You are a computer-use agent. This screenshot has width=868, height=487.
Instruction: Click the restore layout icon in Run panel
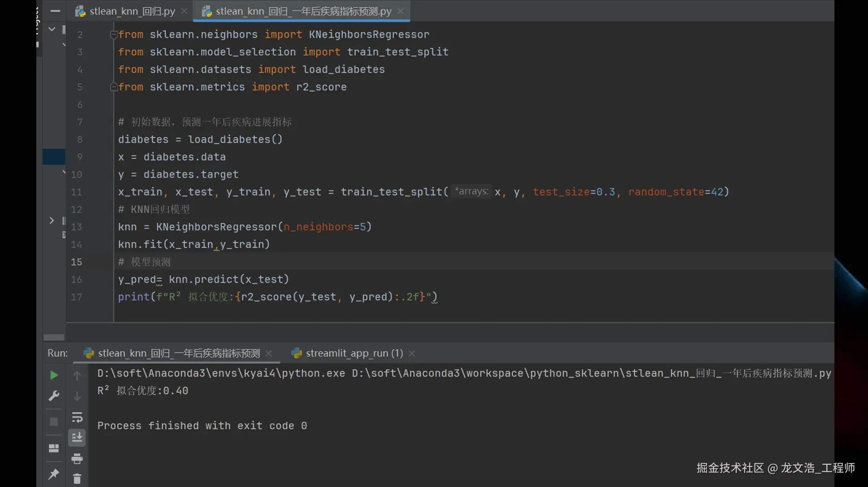click(54, 448)
